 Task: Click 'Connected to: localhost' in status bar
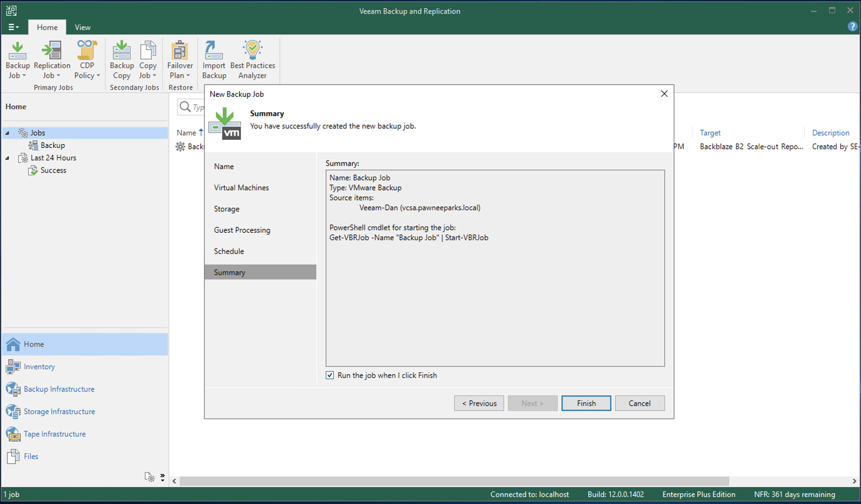click(529, 494)
